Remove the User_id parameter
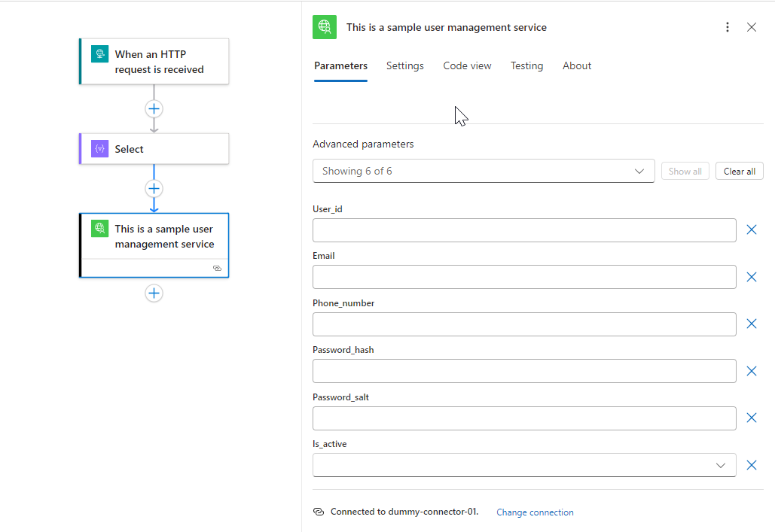775x532 pixels. point(751,230)
